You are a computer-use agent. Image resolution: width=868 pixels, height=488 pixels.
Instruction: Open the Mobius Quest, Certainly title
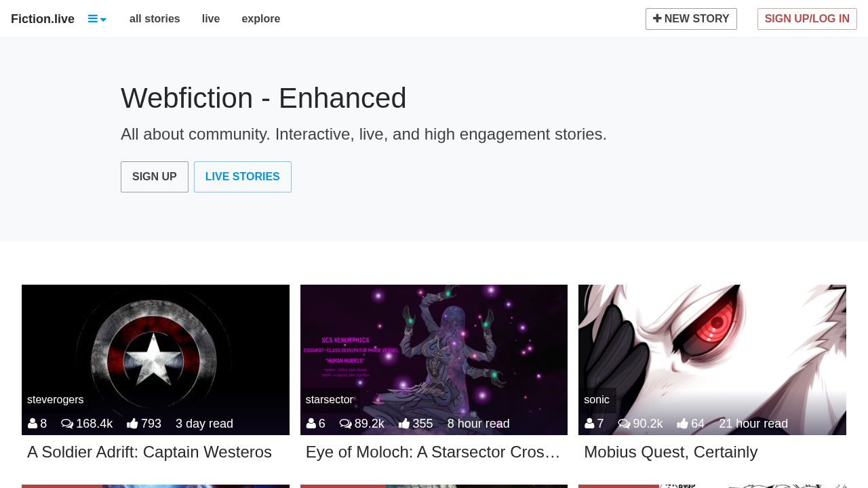[x=671, y=452]
